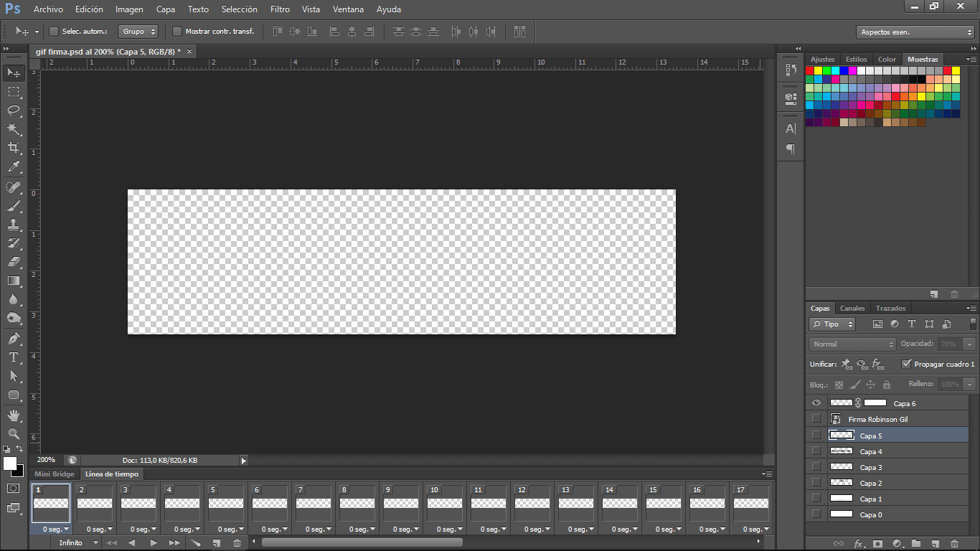Viewport: 980px width, 551px height.
Task: Delete layer using Layers panel trash icon
Action: (954, 544)
